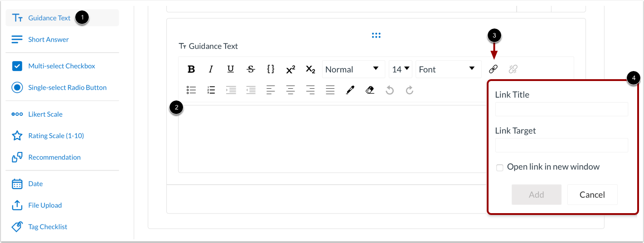Align text to the left
The height and width of the screenshot is (243, 644).
[x=271, y=90]
